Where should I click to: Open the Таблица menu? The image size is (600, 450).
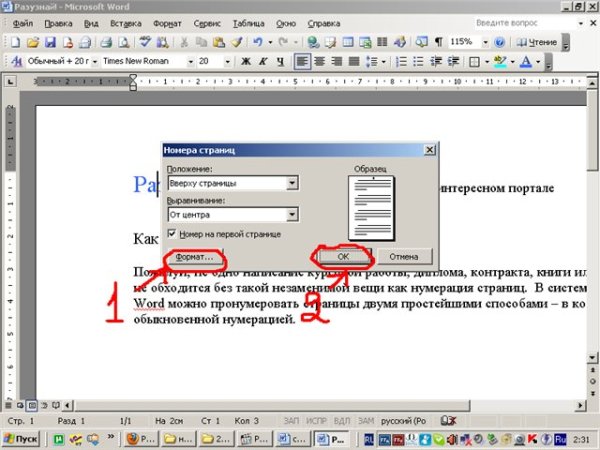pos(249,23)
